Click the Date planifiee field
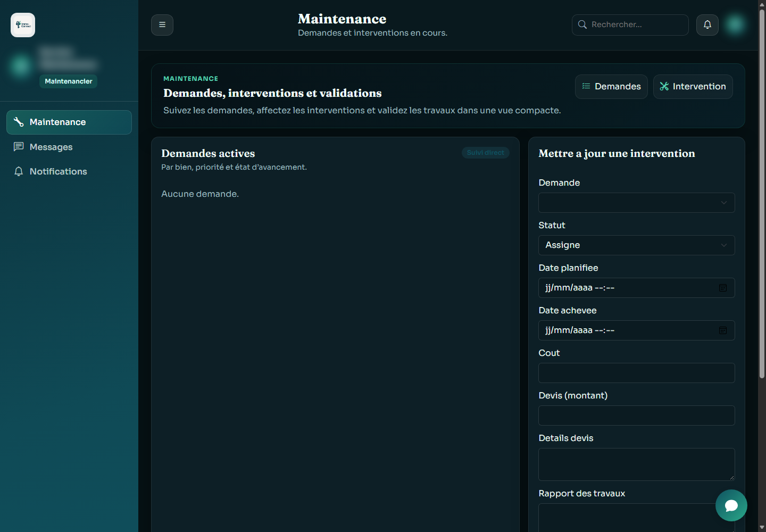The image size is (766, 532). [637, 288]
